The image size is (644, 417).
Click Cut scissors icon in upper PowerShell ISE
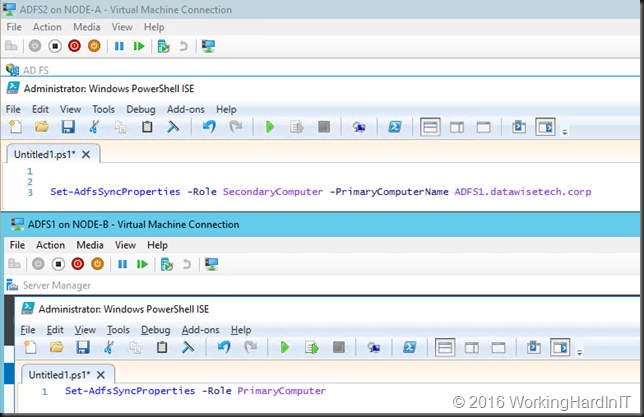(94, 127)
